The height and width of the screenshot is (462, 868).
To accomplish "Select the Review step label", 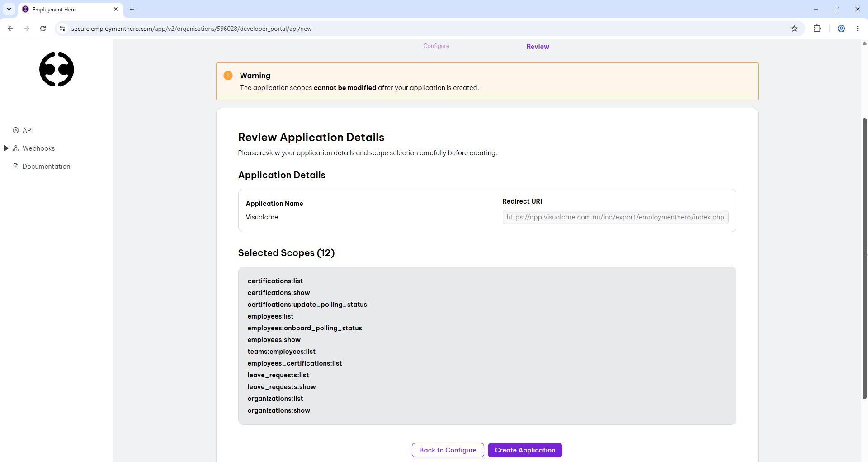I will (x=538, y=47).
